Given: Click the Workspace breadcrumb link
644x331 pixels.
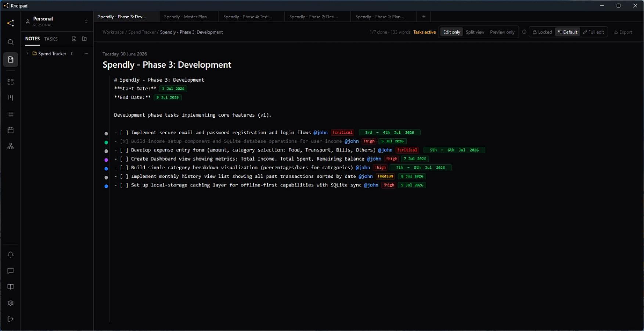Looking at the screenshot, I should (x=113, y=32).
